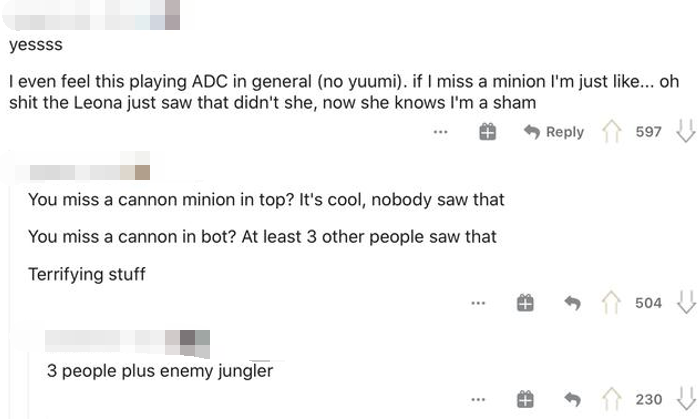The height and width of the screenshot is (419, 700).
Task: Open more options menu for the 504-point comment
Action: coord(479,303)
